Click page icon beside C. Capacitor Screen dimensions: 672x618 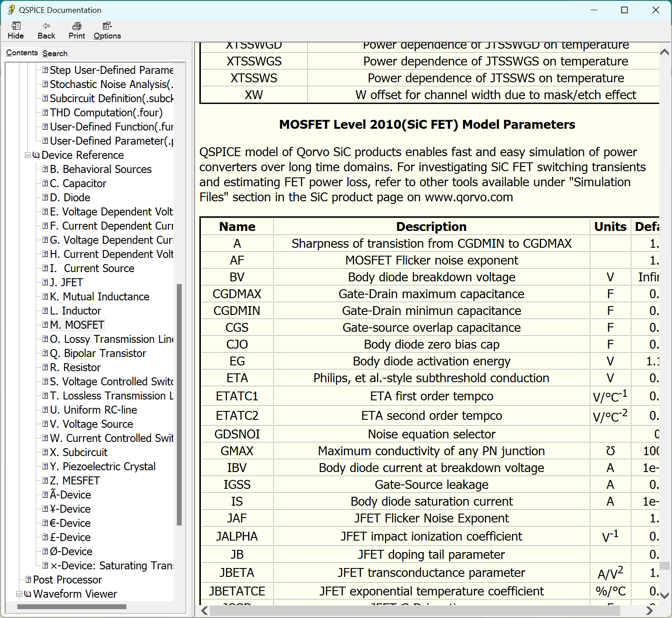point(45,184)
